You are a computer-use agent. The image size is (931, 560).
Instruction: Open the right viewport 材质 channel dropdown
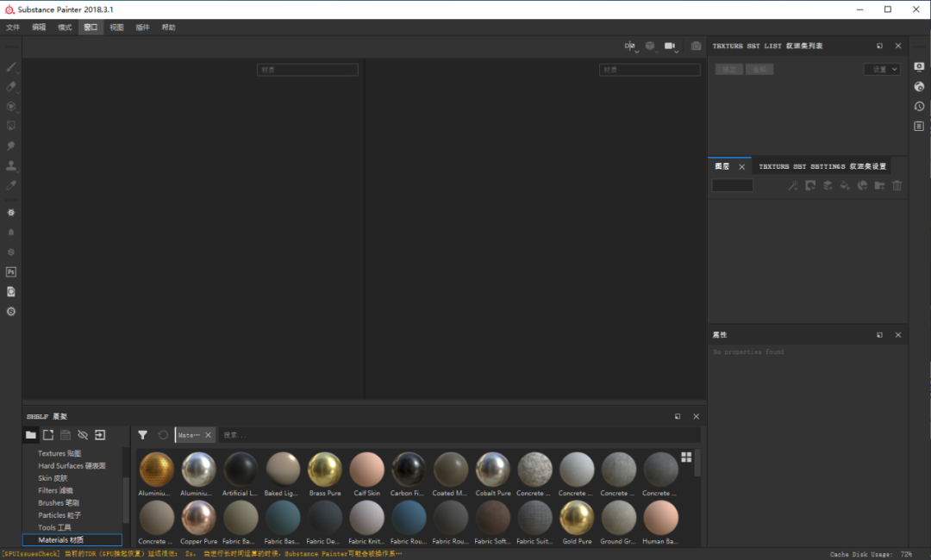(x=650, y=70)
